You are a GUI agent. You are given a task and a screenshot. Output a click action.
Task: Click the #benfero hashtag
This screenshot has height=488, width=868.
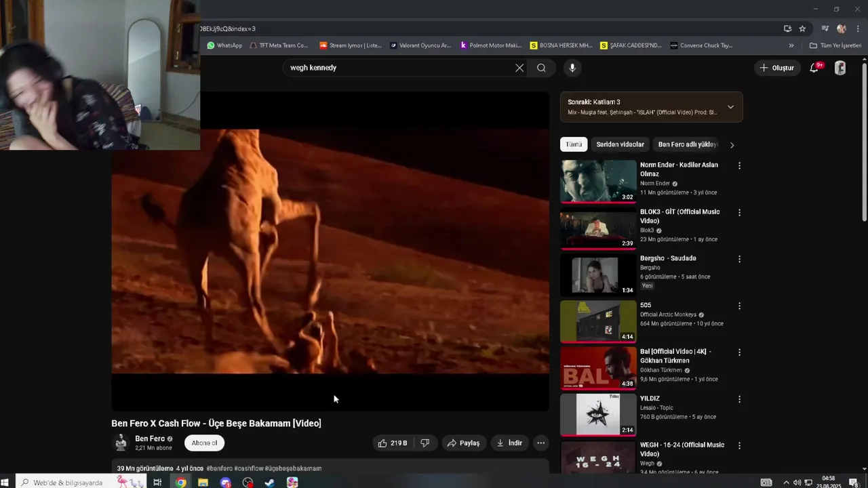pyautogui.click(x=219, y=468)
